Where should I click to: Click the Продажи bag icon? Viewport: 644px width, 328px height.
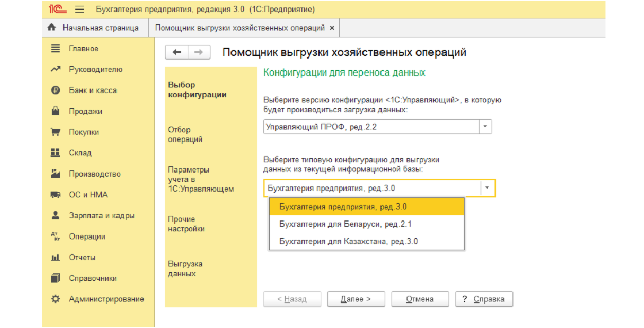tap(55, 111)
